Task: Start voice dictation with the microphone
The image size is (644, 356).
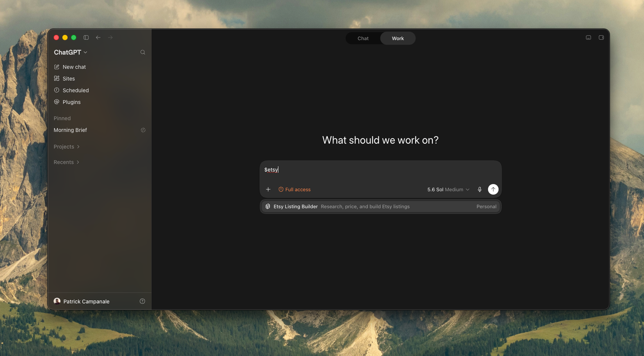Action: click(480, 189)
